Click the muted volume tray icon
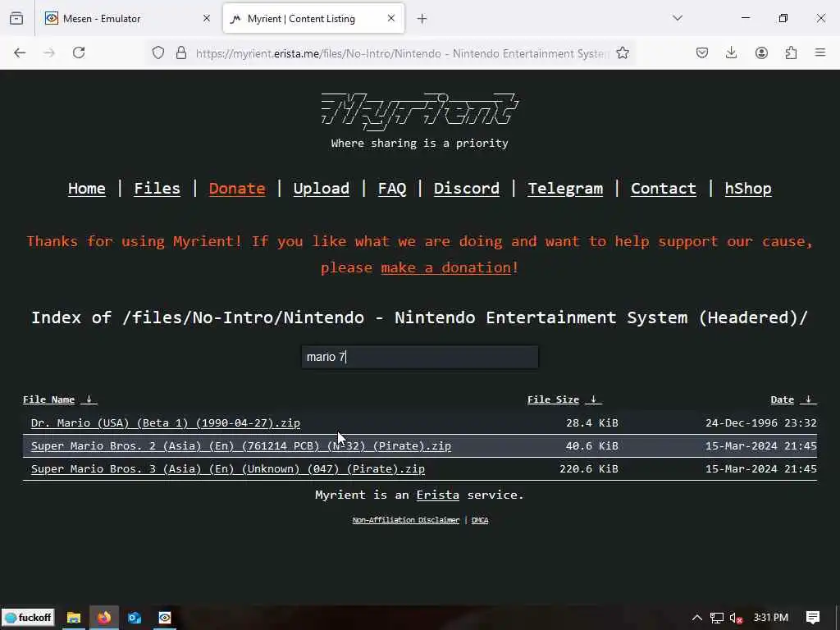 (x=736, y=618)
